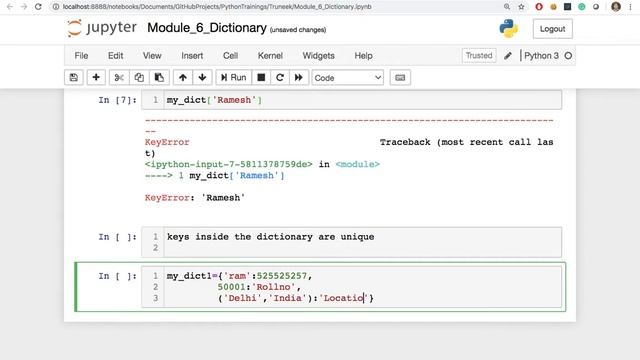Copy selected cells in the toolbar
This screenshot has height=360, width=640.
[139, 78]
